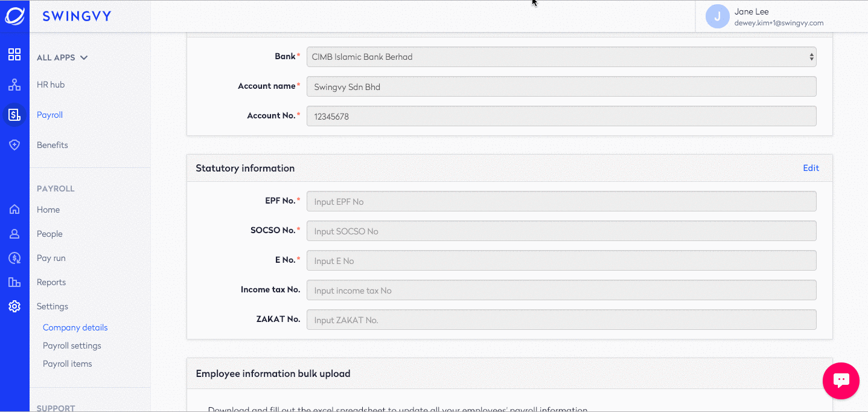The image size is (868, 412).
Task: Click the HR hub org-chart icon
Action: (14, 85)
